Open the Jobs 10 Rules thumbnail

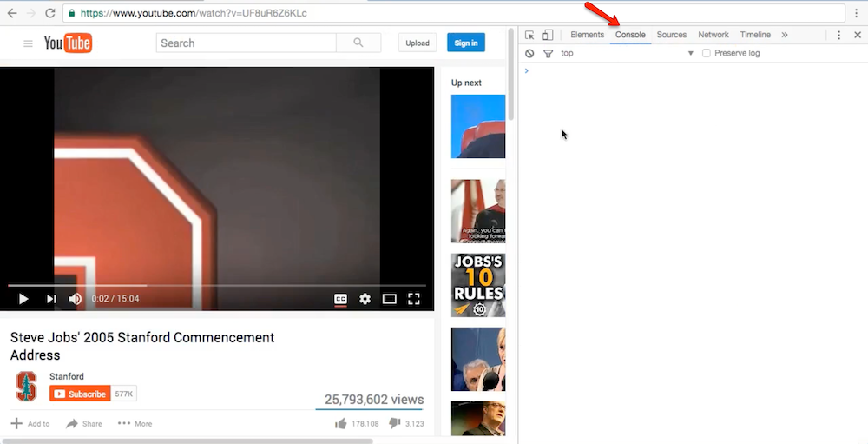pos(478,286)
